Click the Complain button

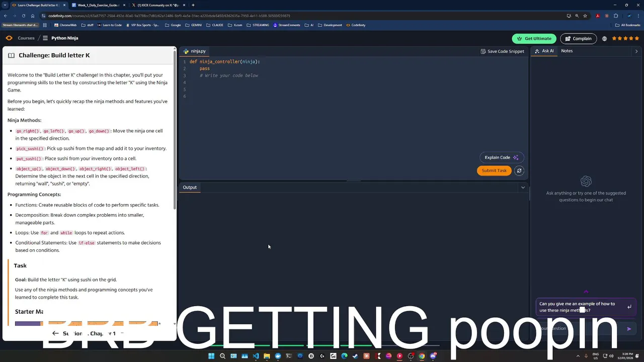(578, 39)
